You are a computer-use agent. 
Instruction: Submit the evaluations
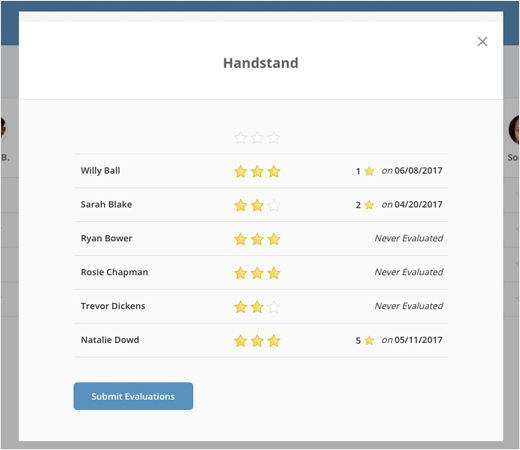[133, 396]
